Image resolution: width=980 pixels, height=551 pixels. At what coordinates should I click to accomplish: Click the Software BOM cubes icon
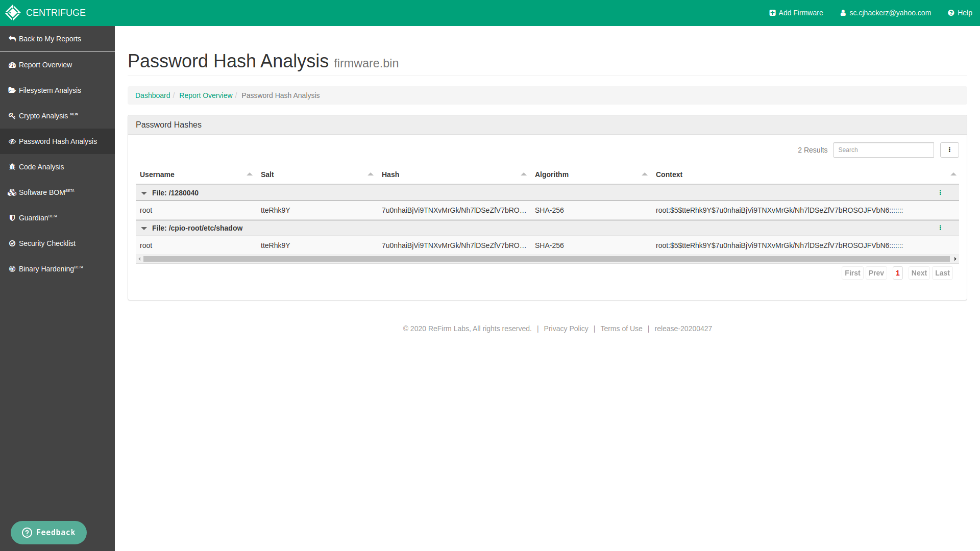12,192
